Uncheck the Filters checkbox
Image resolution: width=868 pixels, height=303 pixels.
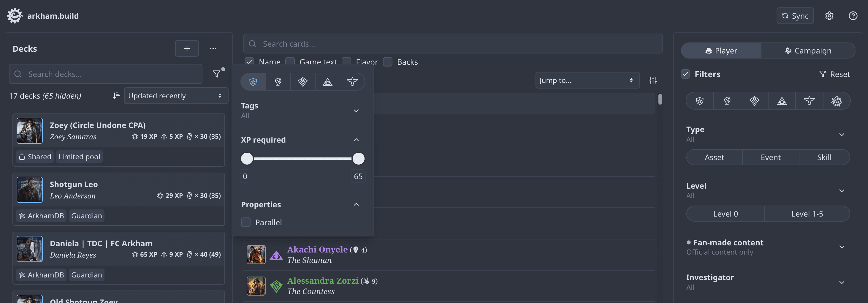tap(685, 74)
